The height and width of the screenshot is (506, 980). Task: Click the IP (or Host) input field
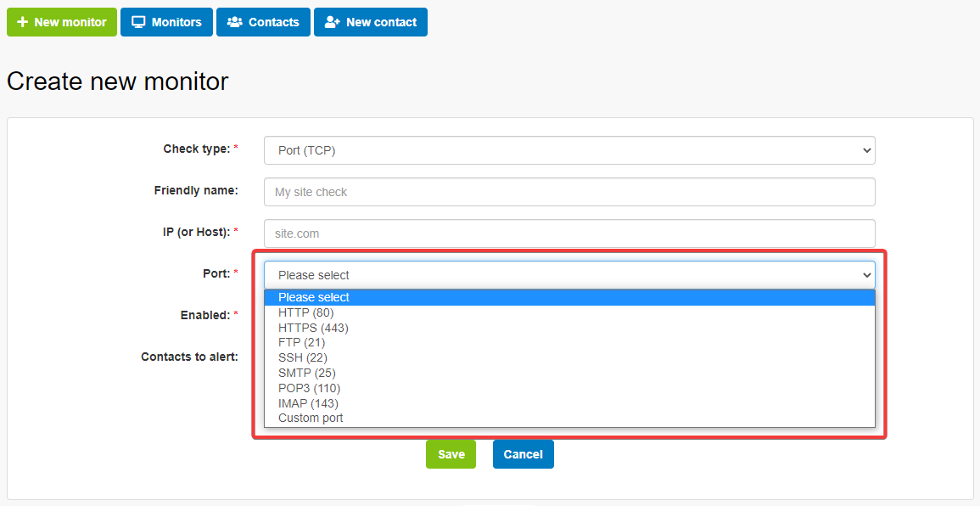pos(569,233)
